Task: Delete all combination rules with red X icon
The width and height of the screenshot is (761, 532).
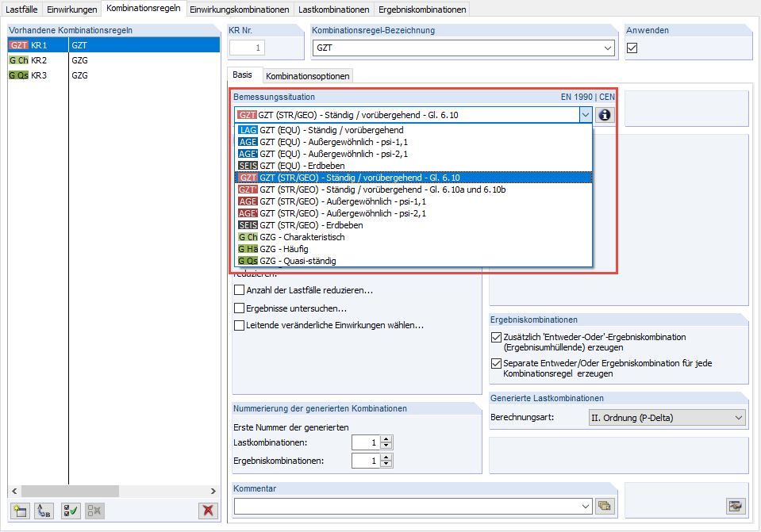Action: (208, 511)
